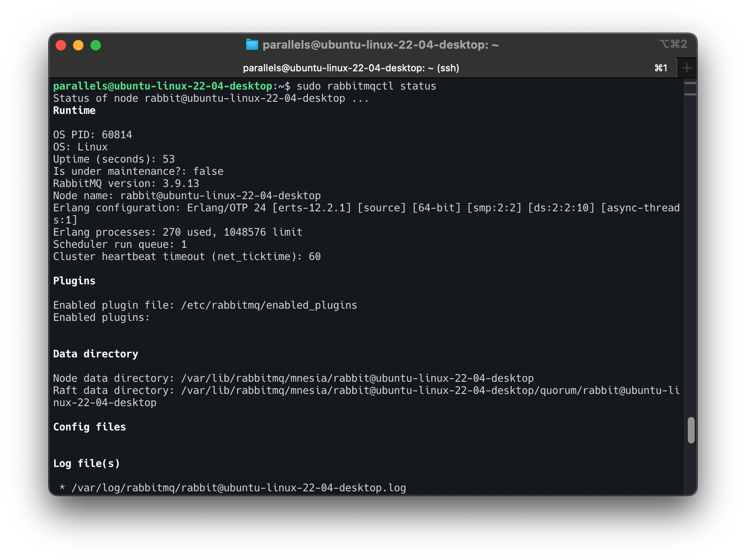The height and width of the screenshot is (560, 746).
Task: Click the ⌘1 shortcut indicator on the tab
Action: point(660,68)
